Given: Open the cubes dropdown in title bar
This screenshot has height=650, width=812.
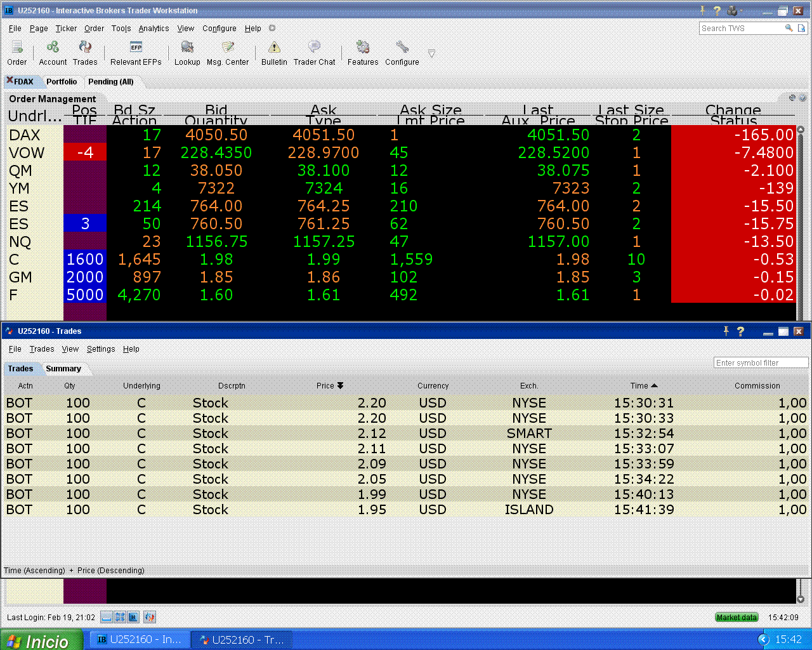Looking at the screenshot, I should click(735, 10).
